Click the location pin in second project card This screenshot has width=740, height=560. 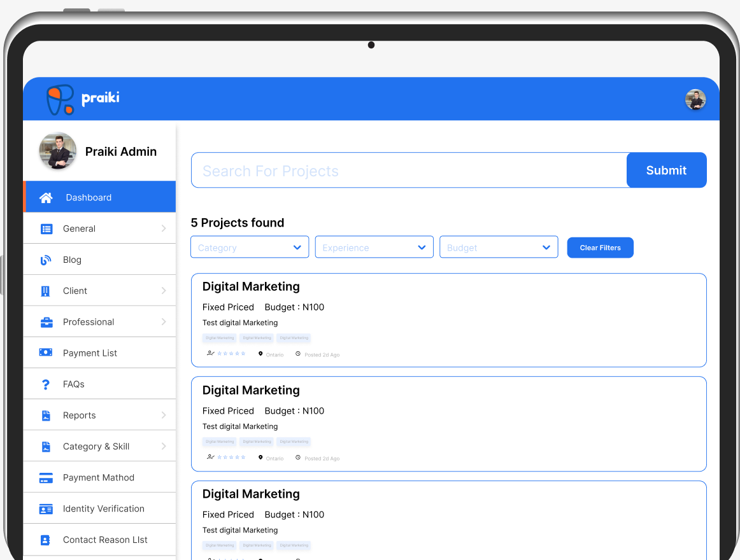pyautogui.click(x=260, y=457)
